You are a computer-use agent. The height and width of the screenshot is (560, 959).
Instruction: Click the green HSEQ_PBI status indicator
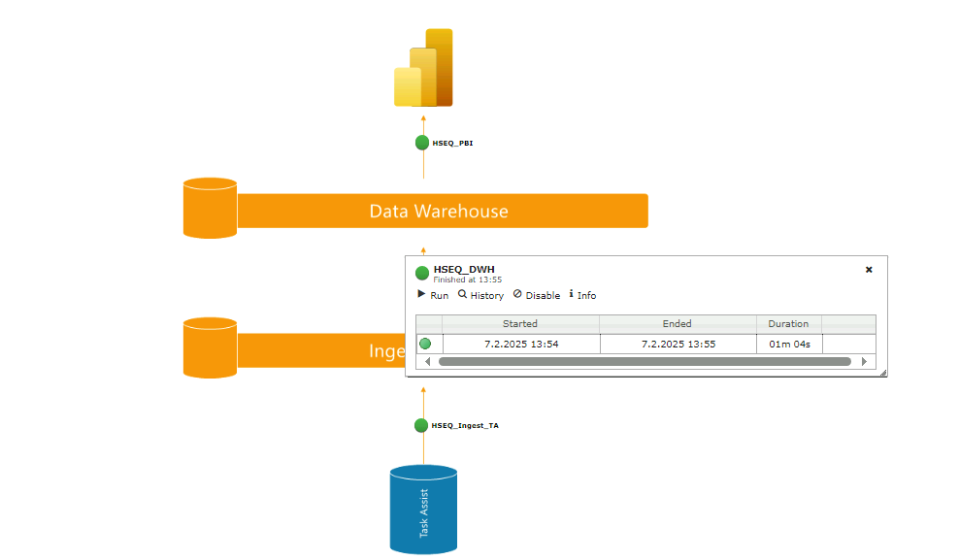tap(421, 142)
